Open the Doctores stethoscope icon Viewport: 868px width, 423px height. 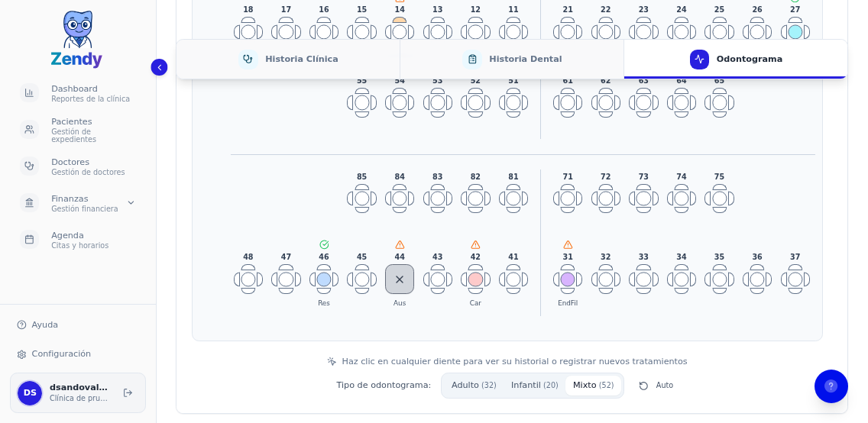coord(29,166)
